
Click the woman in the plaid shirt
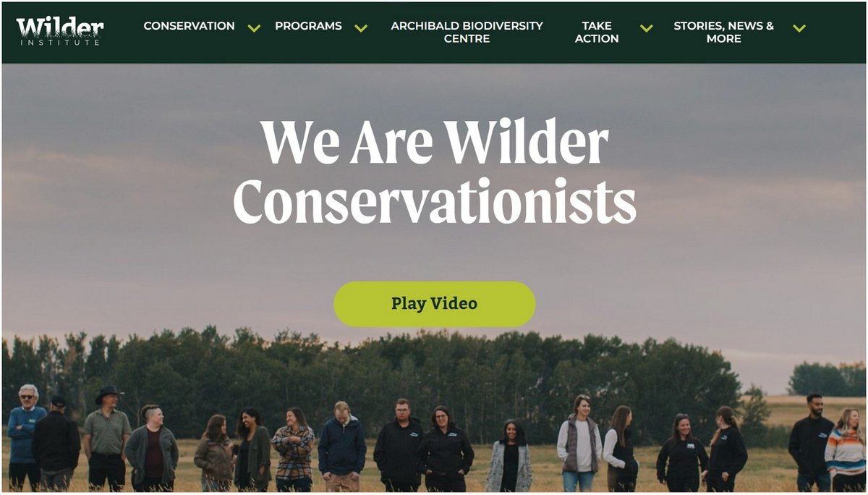[x=293, y=449]
